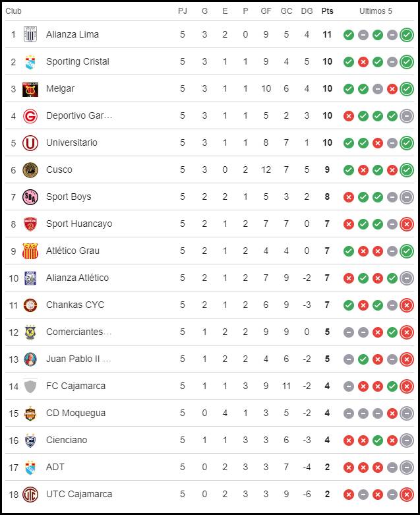Click the Atlético Grau striped crest

tap(30, 251)
